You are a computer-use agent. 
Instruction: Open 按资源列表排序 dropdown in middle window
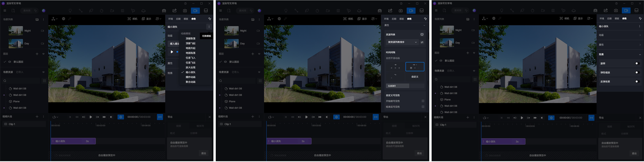(402, 42)
